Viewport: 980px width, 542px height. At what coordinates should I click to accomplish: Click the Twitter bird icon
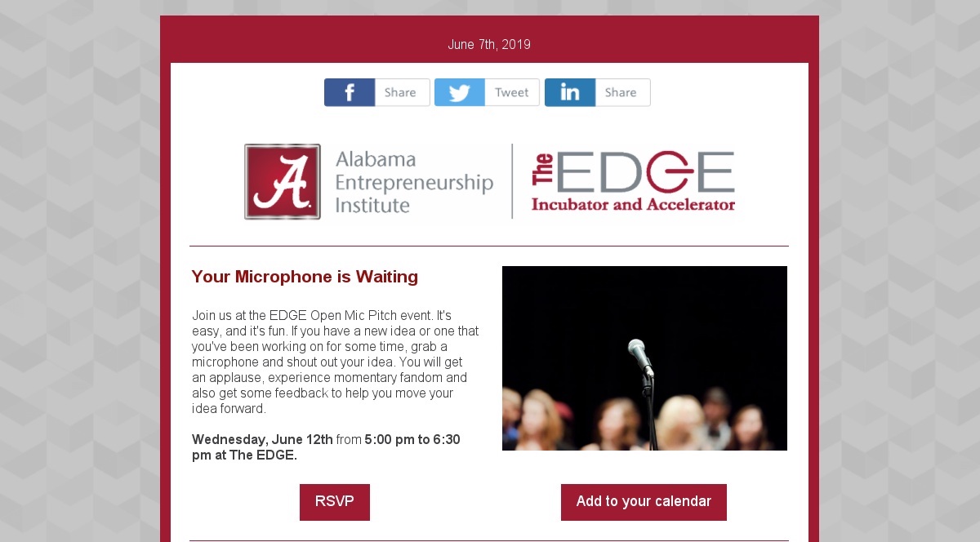[460, 93]
